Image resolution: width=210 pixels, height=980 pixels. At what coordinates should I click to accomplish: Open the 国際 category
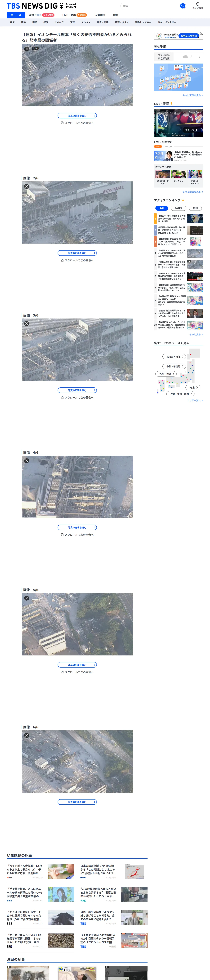(35, 22)
